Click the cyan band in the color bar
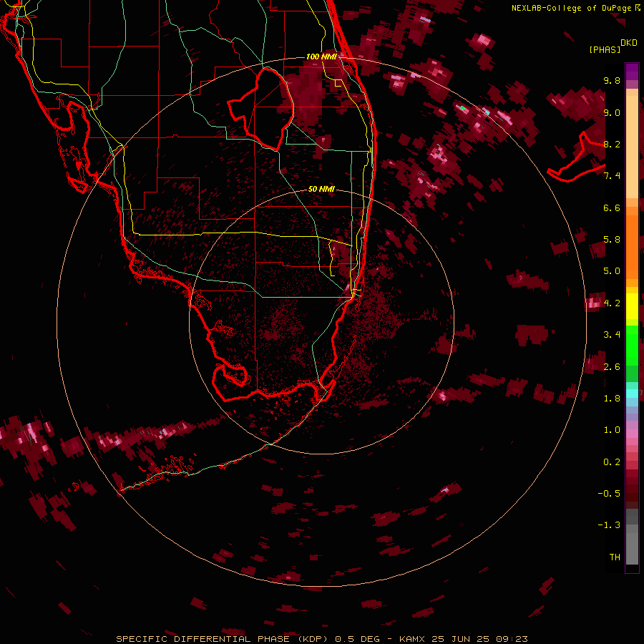The image size is (644, 644). click(x=632, y=394)
